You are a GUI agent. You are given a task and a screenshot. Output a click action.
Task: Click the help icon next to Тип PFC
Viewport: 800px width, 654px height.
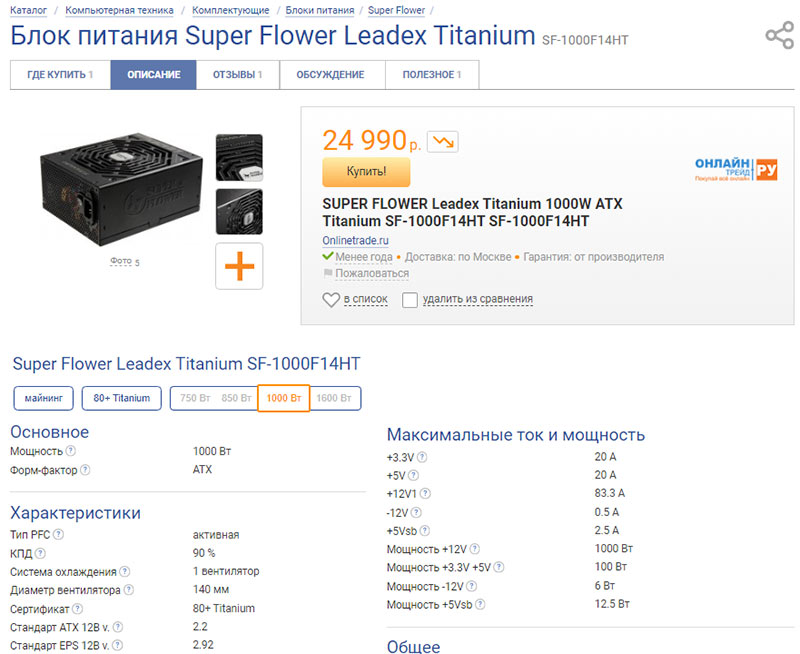pyautogui.click(x=55, y=535)
